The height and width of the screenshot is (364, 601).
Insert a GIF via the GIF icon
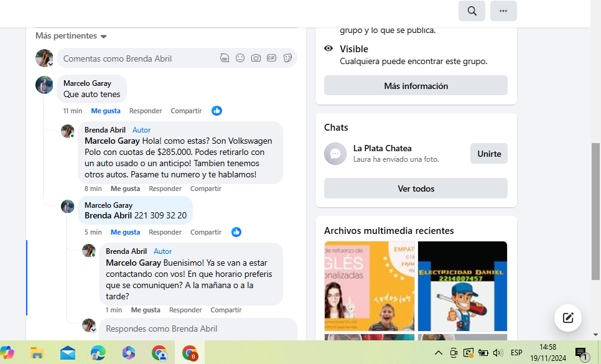[272, 58]
